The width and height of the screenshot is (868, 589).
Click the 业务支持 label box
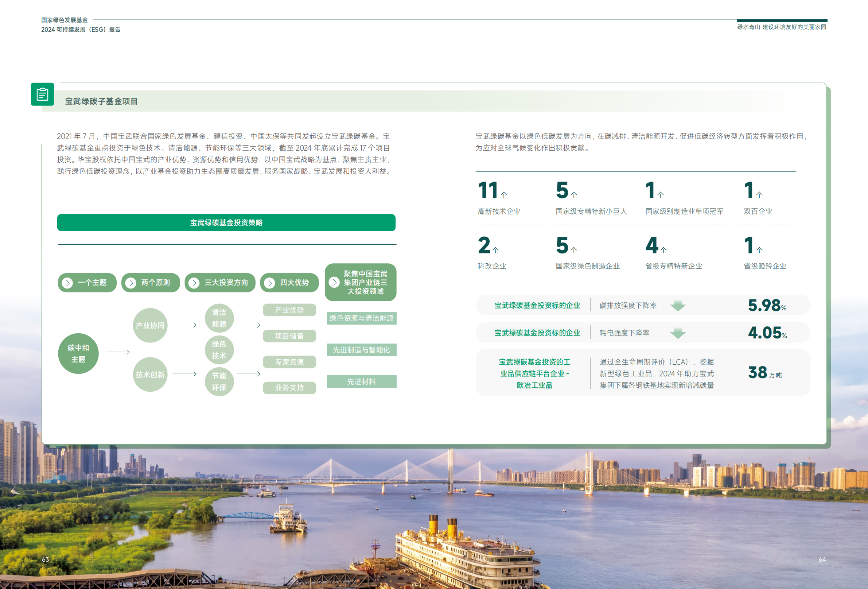[289, 388]
